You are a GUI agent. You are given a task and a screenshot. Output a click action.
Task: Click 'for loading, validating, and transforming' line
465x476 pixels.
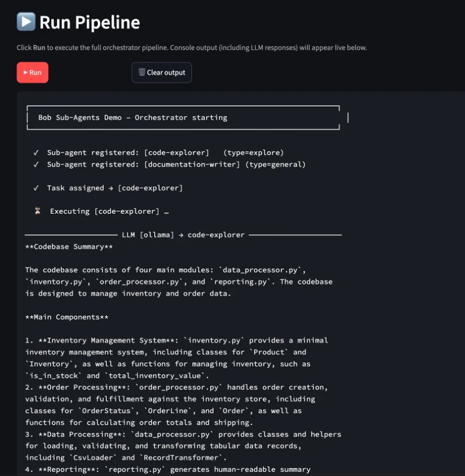coord(163,446)
